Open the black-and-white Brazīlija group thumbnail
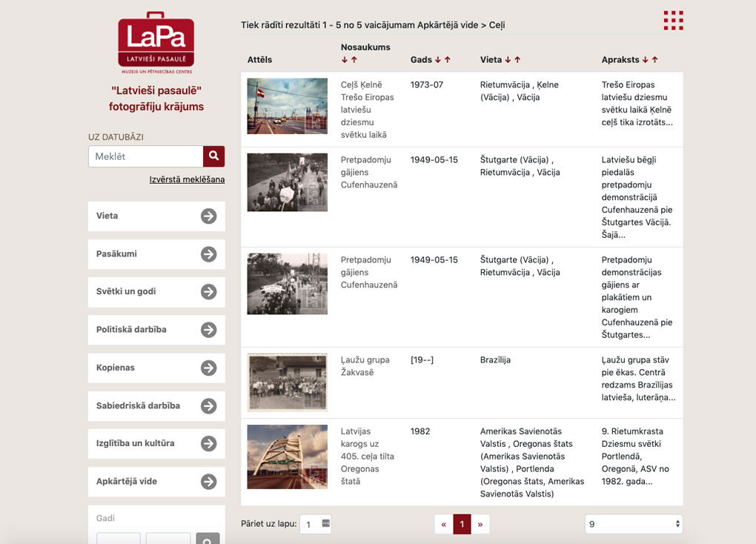This screenshot has width=756, height=544. point(288,382)
